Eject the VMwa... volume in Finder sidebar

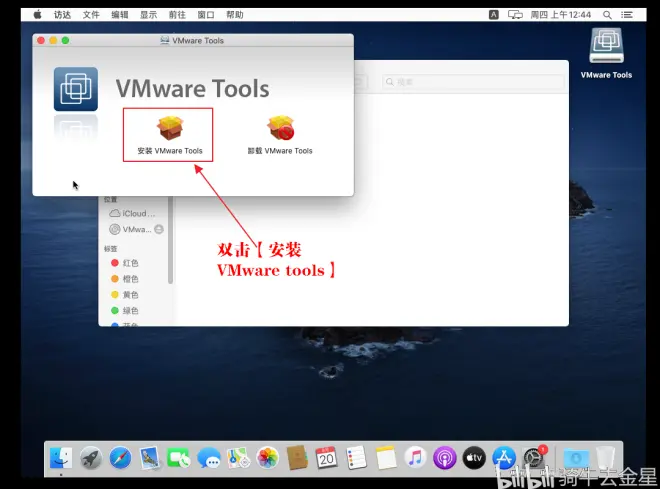tap(159, 229)
